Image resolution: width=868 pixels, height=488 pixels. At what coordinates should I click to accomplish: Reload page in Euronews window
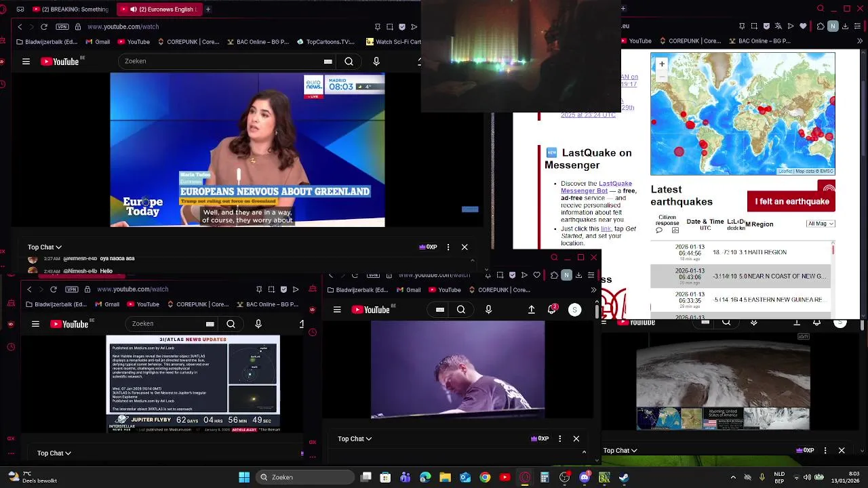[44, 26]
